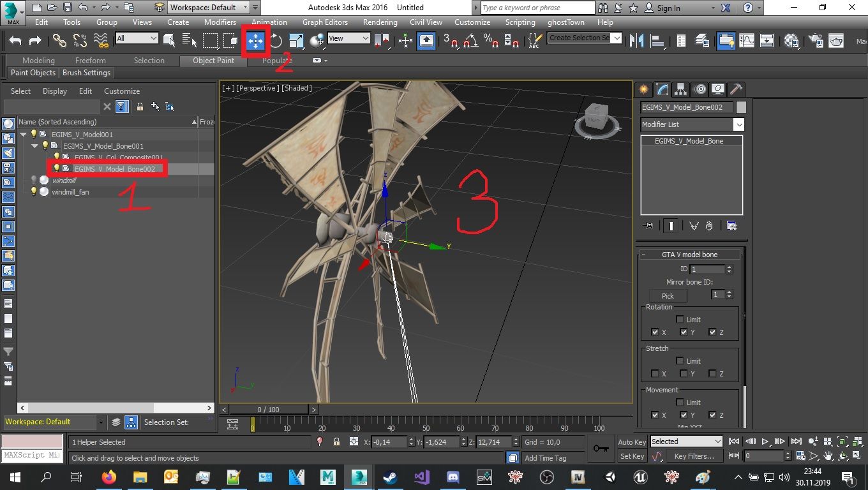Check Stretch Y checkbox
This screenshot has width=868, height=490.
pyautogui.click(x=684, y=373)
